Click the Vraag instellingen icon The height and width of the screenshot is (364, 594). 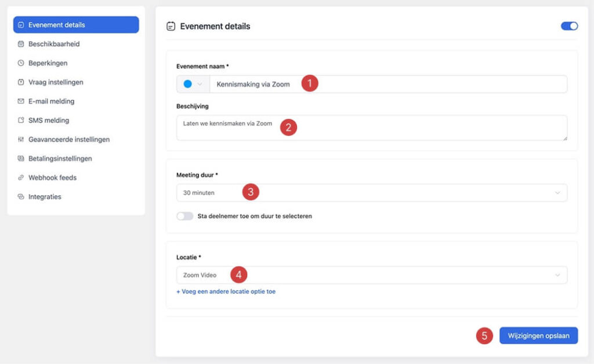pyautogui.click(x=21, y=82)
